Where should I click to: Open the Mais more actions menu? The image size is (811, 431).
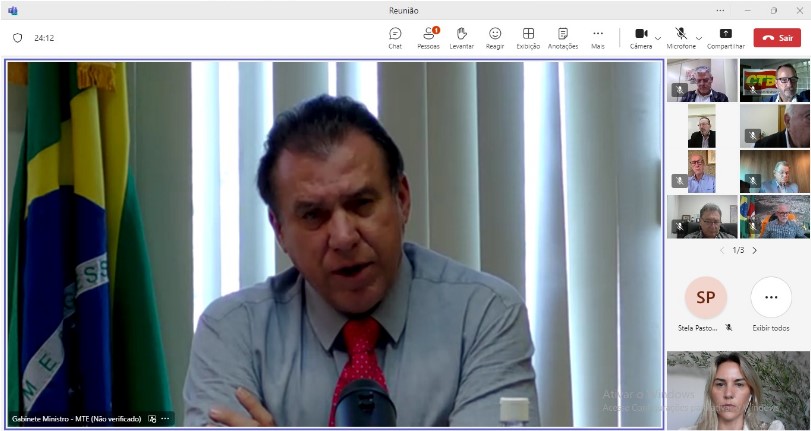click(x=597, y=37)
